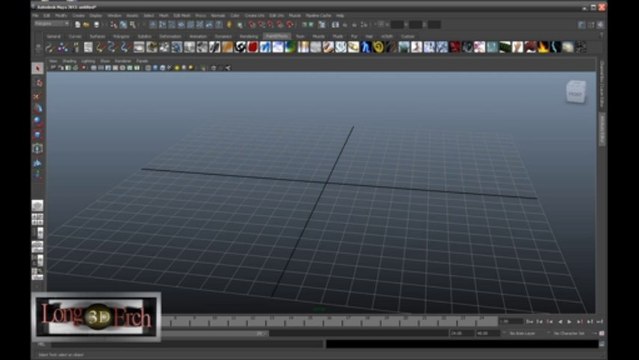Click the first Paint Effects shelf icon
Screen dimensions: 639x360
(50, 47)
